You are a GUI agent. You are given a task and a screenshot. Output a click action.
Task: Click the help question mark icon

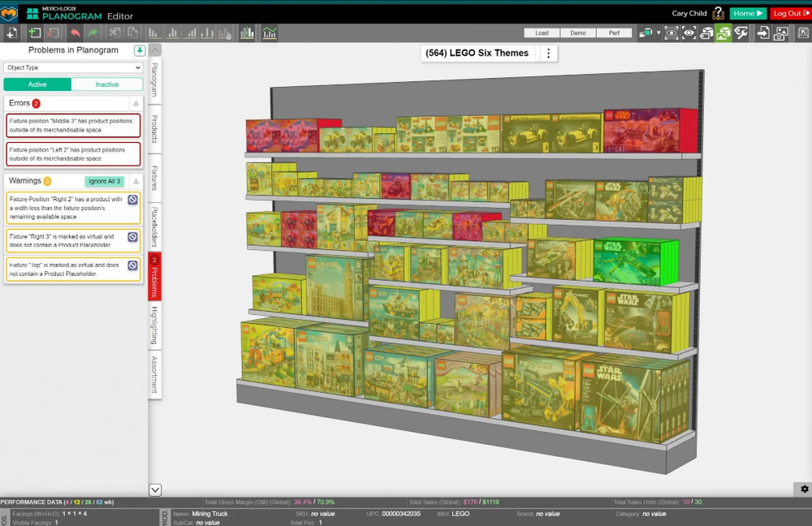(x=718, y=13)
